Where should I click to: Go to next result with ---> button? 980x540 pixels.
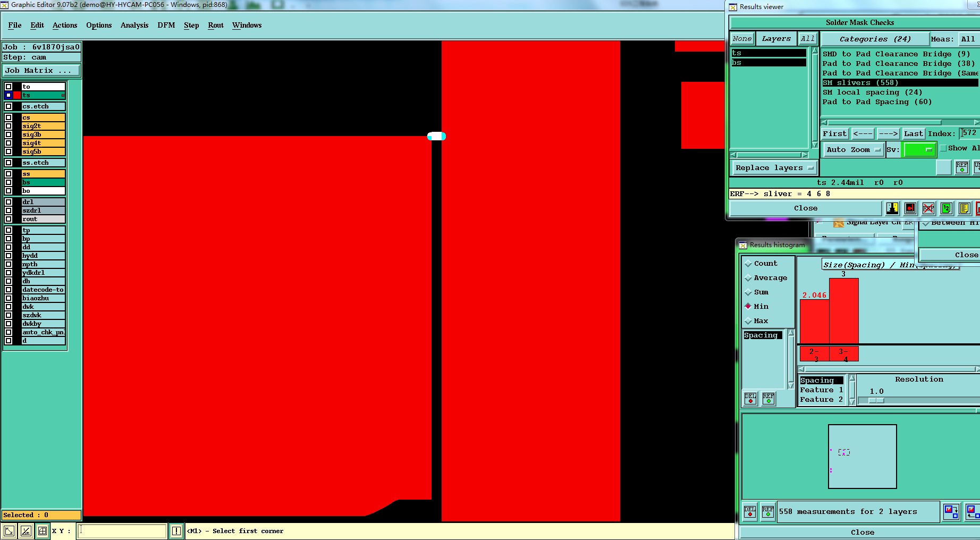(x=888, y=133)
